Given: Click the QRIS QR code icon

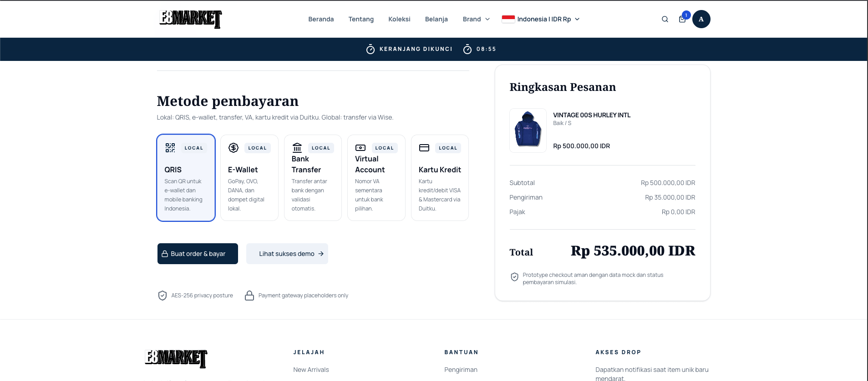Looking at the screenshot, I should pos(170,148).
